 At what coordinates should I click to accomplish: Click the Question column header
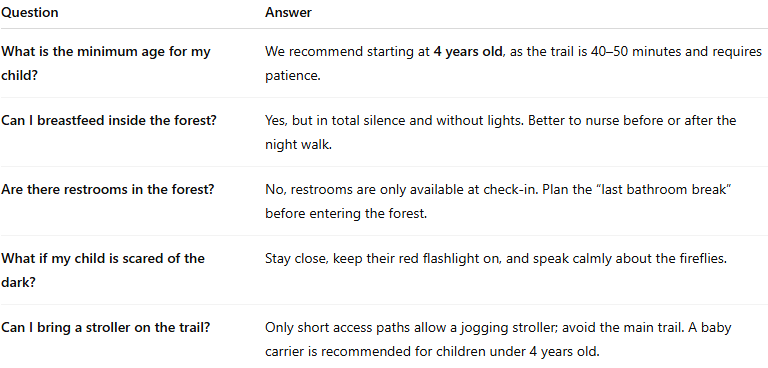[29, 13]
